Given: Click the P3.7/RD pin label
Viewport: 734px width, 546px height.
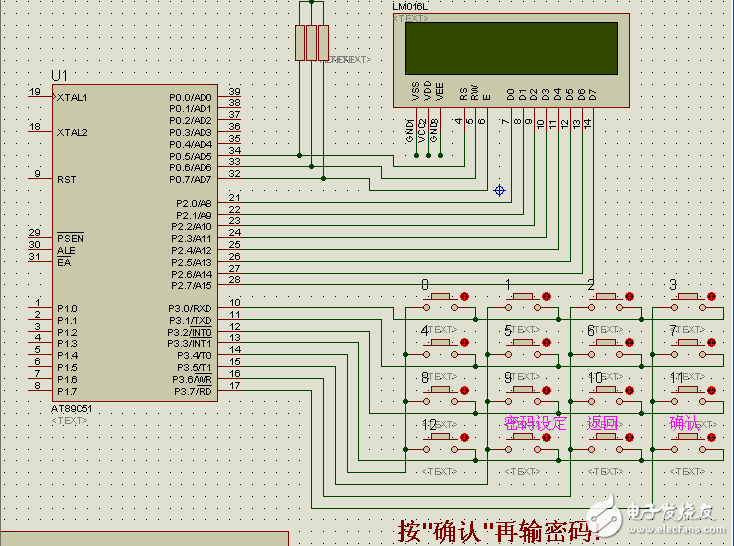Looking at the screenshot, I should point(190,391).
